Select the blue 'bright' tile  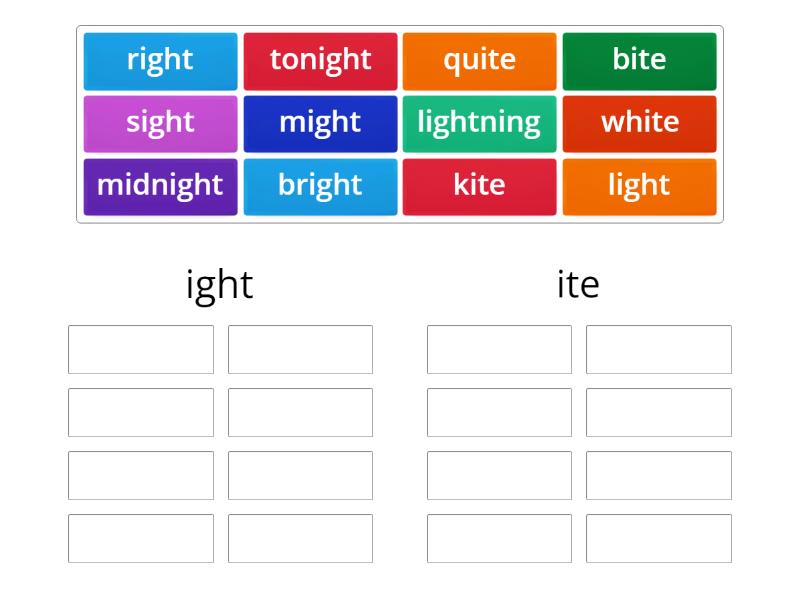click(320, 187)
